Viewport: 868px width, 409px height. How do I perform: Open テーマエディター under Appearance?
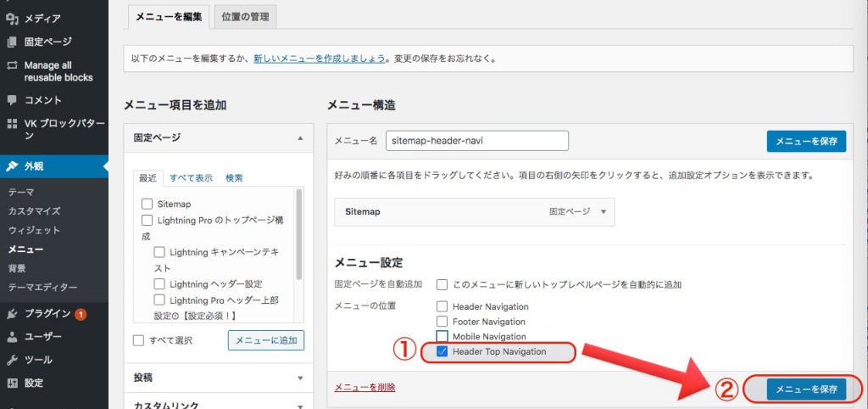42,287
